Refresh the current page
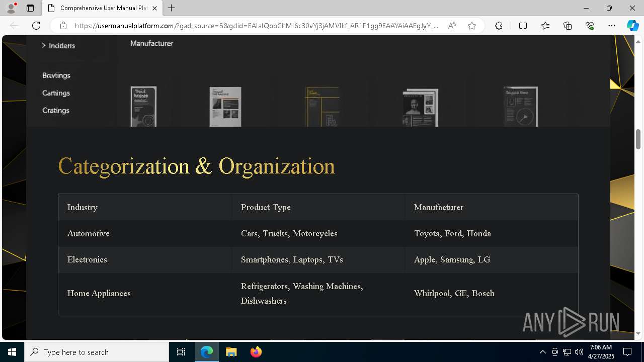The image size is (644, 362). 36,26
